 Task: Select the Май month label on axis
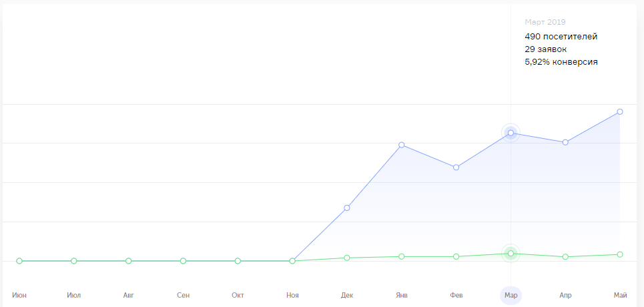620,295
